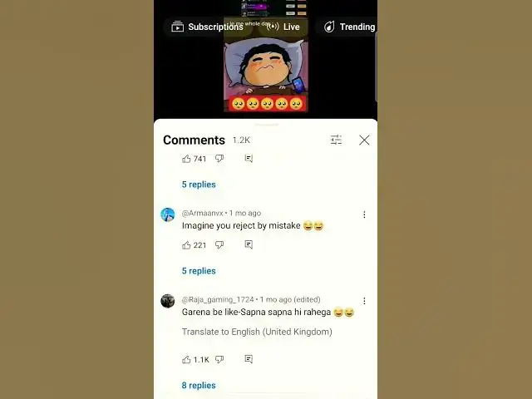Translate comment to English (United Kingdom)
The width and height of the screenshot is (532, 399).
coord(257,332)
